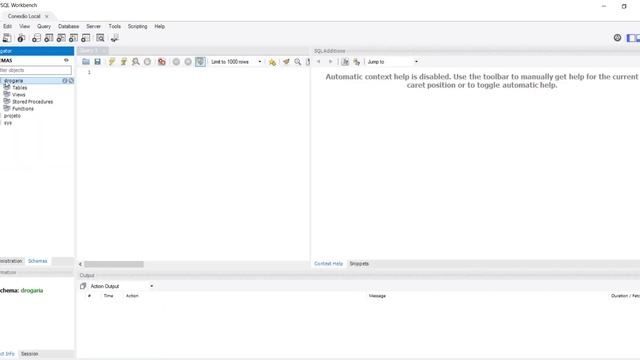Expand the Views node under drogaria
The height and width of the screenshot is (360, 640).
(18, 95)
